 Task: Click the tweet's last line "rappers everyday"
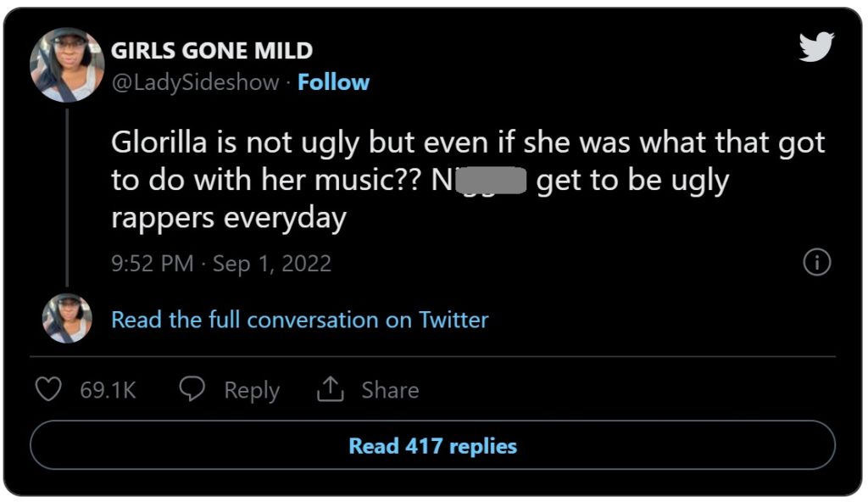pyautogui.click(x=229, y=218)
